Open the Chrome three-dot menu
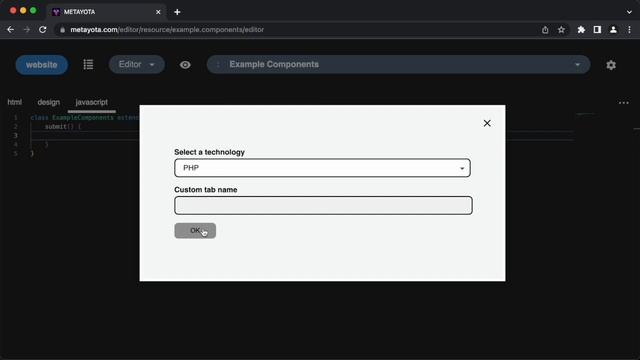The height and width of the screenshot is (360, 640). 629,30
